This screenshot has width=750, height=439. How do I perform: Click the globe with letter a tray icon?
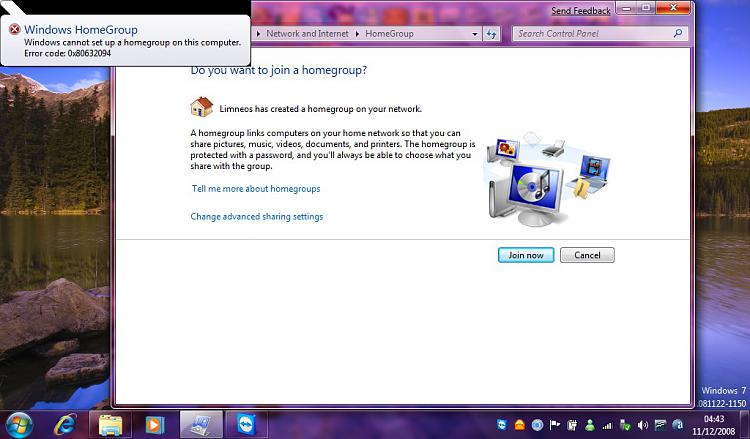pyautogui.click(x=678, y=425)
